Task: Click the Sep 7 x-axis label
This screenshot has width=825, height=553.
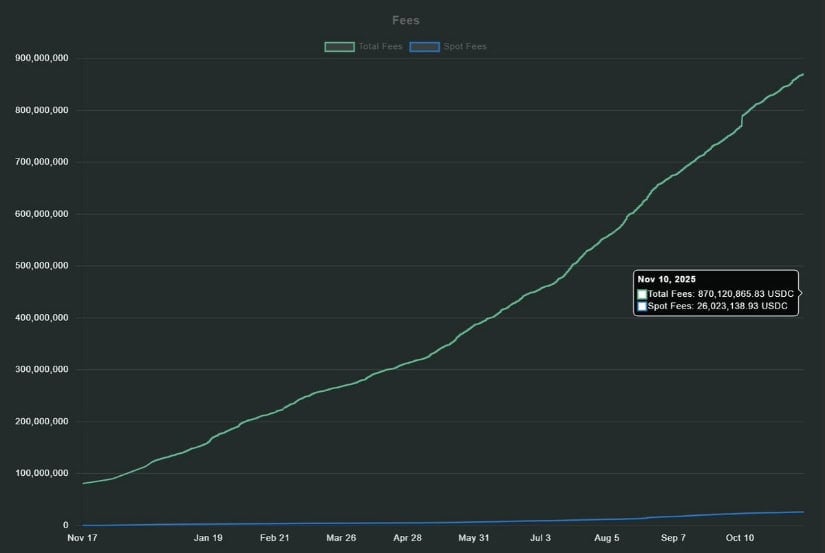Action: pos(674,538)
